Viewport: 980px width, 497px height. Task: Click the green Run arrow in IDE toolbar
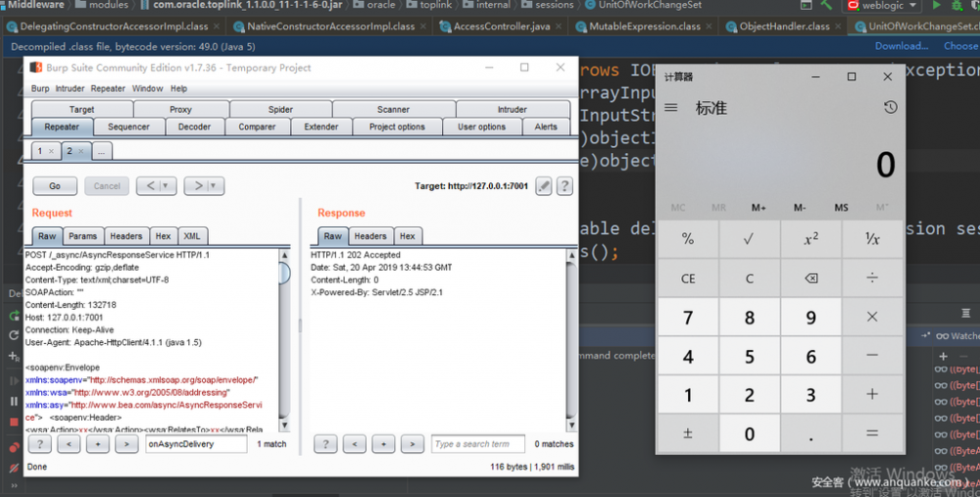pos(936,5)
